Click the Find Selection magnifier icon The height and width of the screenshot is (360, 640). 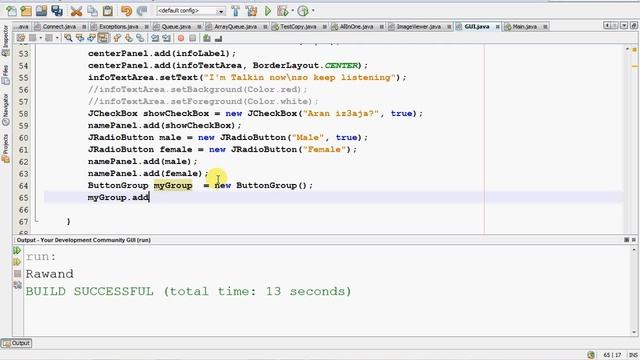click(68, 38)
